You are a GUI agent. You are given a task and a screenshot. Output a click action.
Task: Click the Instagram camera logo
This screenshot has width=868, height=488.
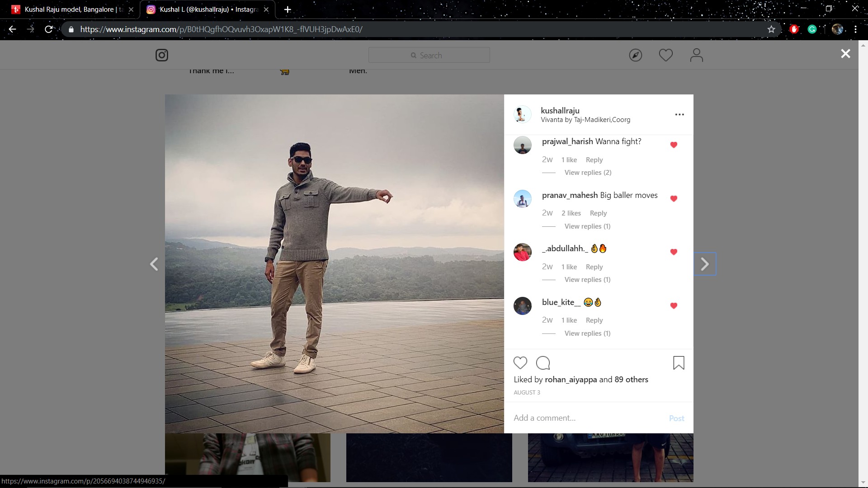(162, 55)
